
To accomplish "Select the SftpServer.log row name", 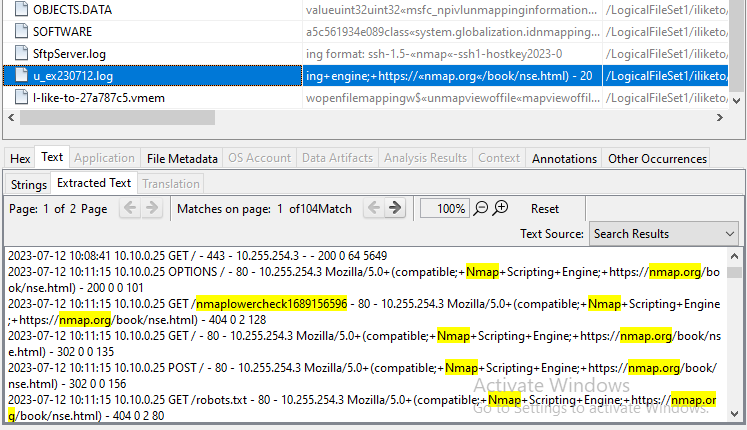I will point(69,54).
